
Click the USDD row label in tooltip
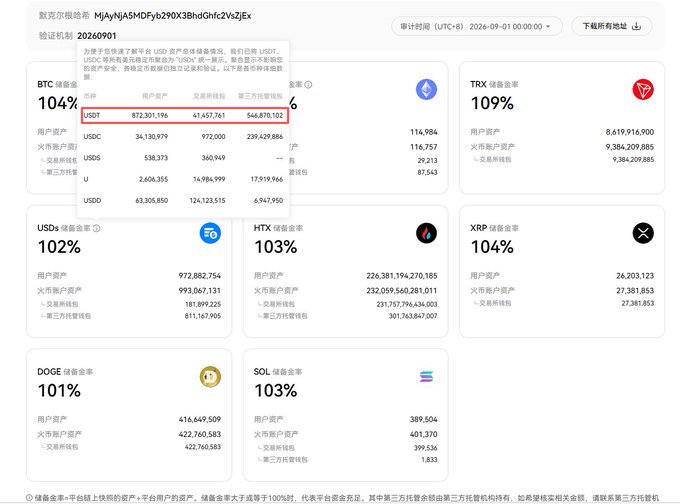point(92,200)
